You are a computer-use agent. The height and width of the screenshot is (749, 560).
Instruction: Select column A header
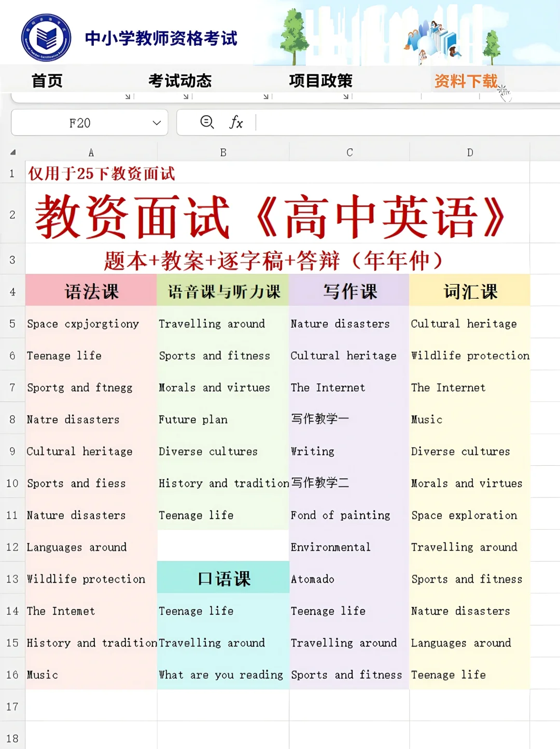91,152
